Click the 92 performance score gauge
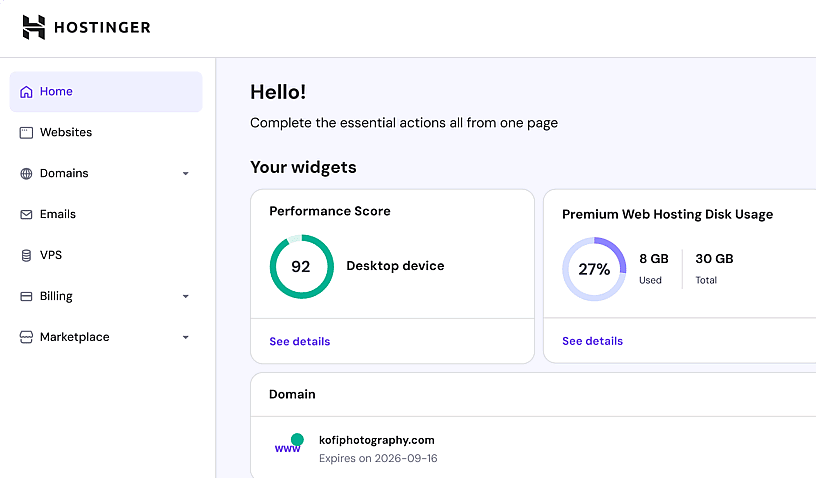 point(301,266)
